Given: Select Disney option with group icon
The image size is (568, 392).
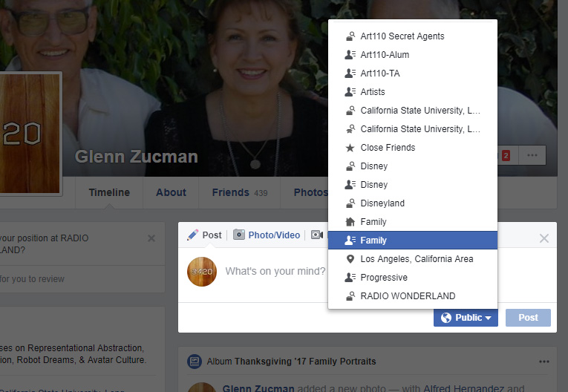Looking at the screenshot, I should pos(413,166).
